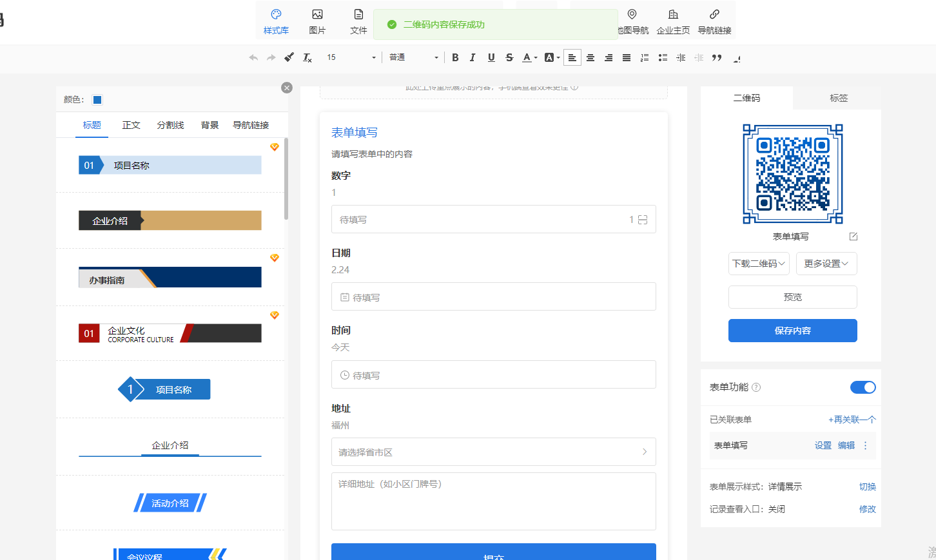The image size is (936, 560).
Task: Click the 日期 date input field
Action: [493, 296]
